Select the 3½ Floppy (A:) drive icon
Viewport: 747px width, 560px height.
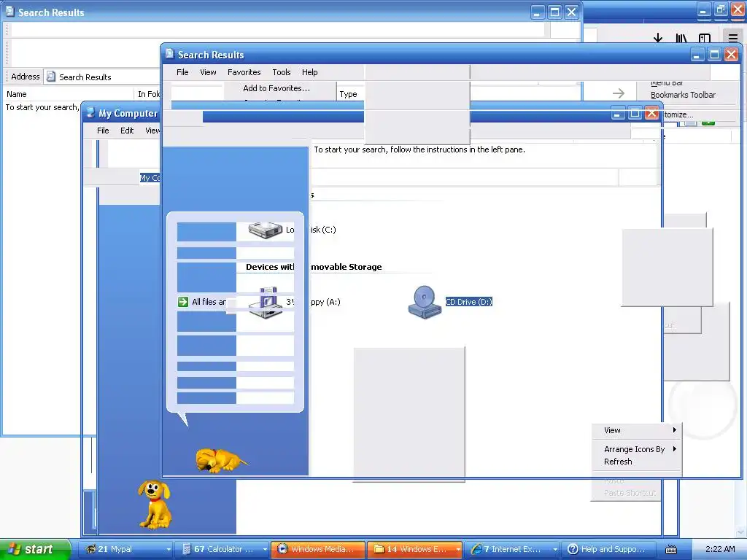[x=266, y=303]
